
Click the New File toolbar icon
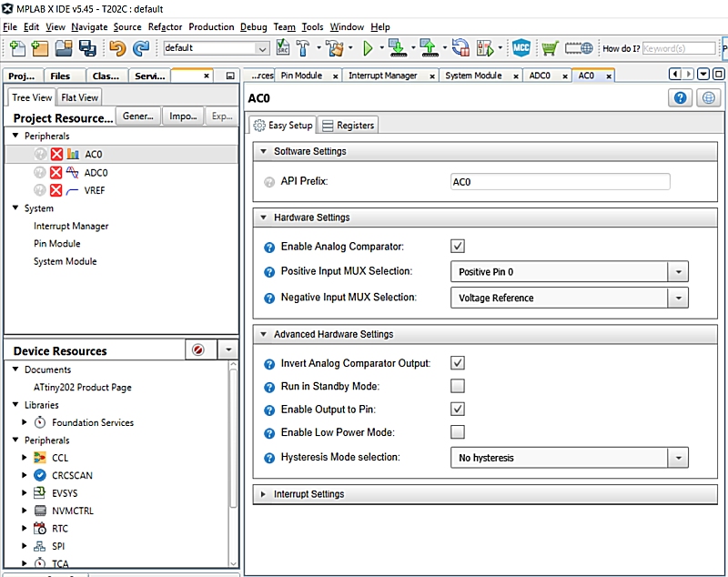tap(17, 47)
